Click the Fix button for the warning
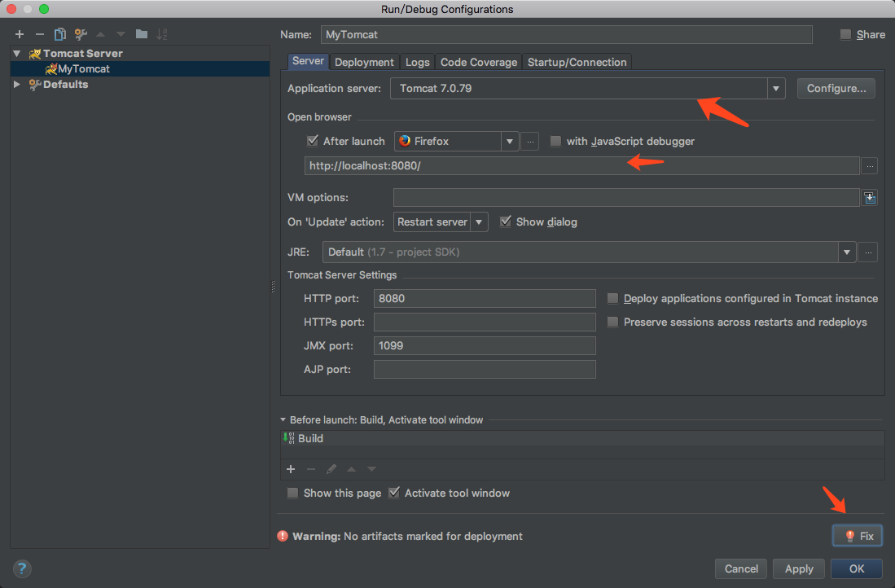The height and width of the screenshot is (588, 895). coord(858,536)
